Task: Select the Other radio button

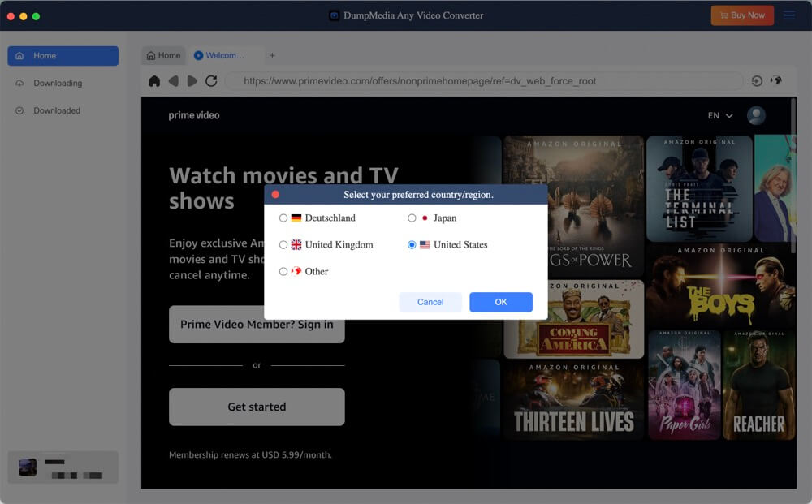Action: (x=283, y=271)
